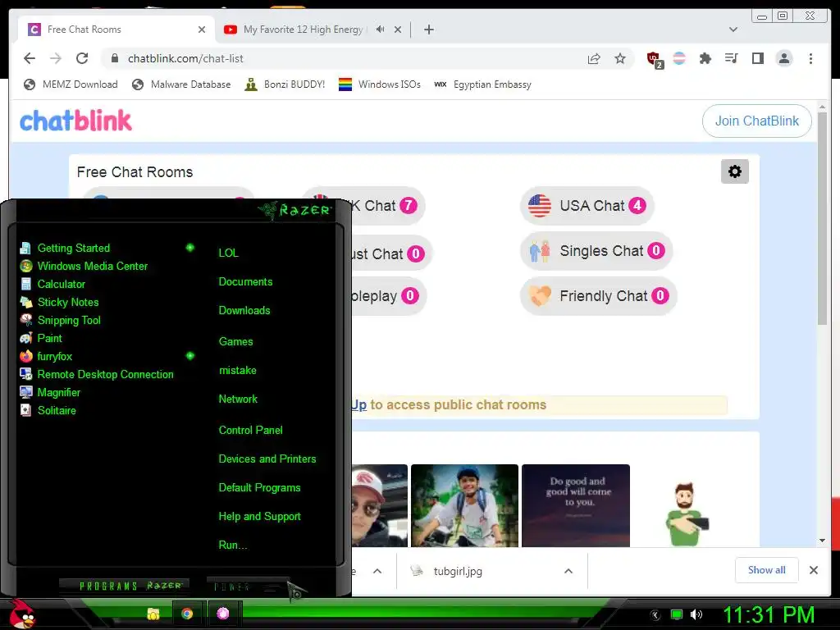Expand Getting Started jump list dot
The width and height of the screenshot is (840, 630).
[189, 248]
